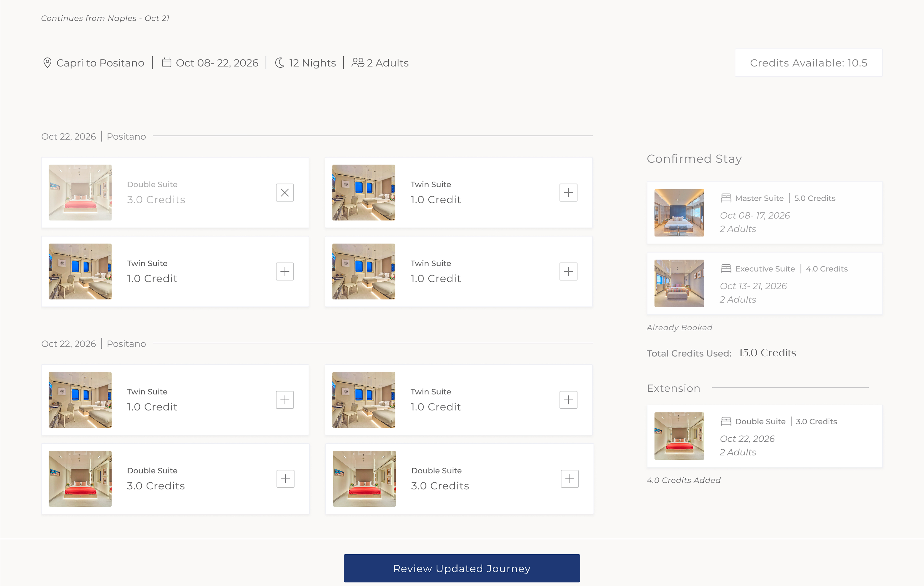Open the Credits Available: 10.5 box
The image size is (924, 586).
tap(808, 62)
